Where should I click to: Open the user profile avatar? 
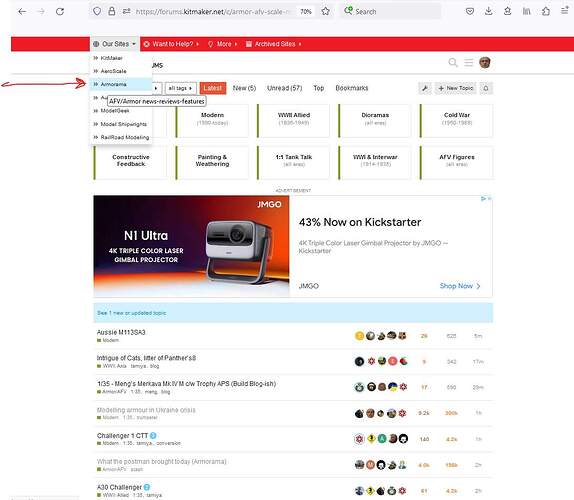485,63
